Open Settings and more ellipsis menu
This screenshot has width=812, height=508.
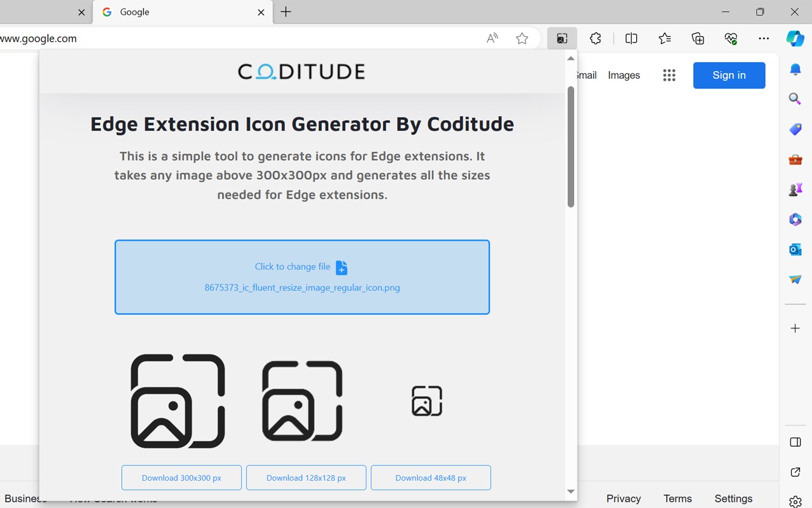[764, 39]
